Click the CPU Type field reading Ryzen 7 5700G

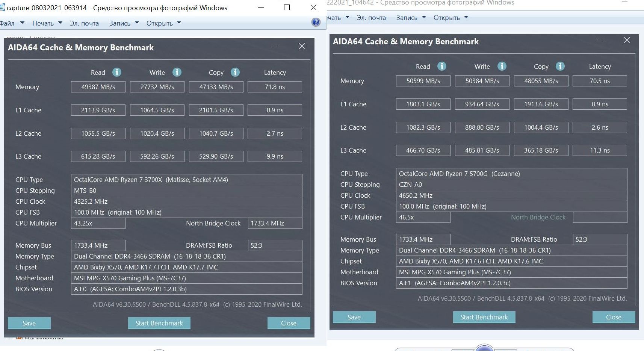[x=512, y=174]
